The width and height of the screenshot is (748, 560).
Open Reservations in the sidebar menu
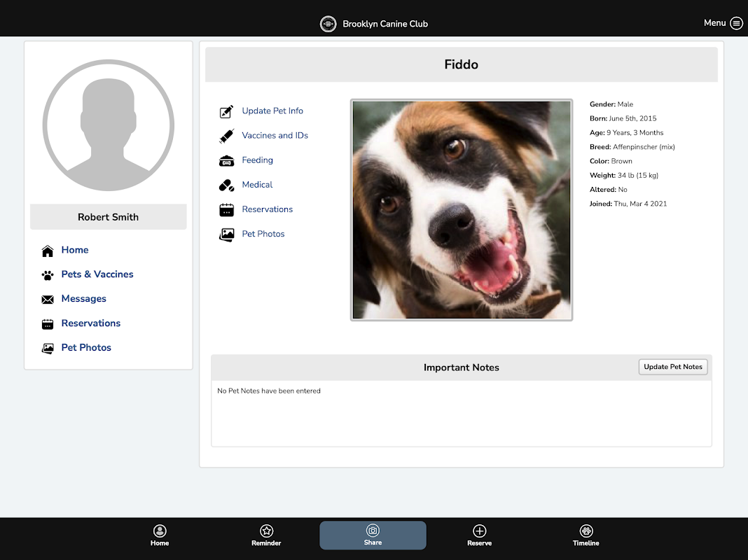(90, 323)
